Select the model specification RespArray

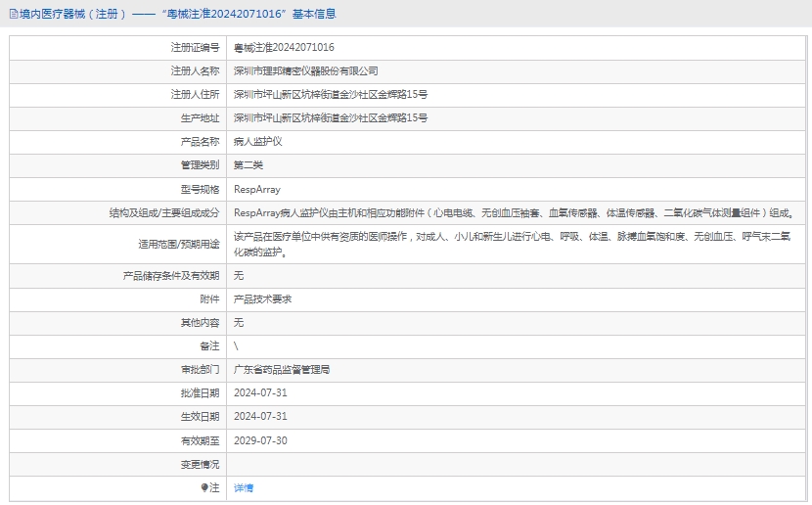[x=256, y=189]
